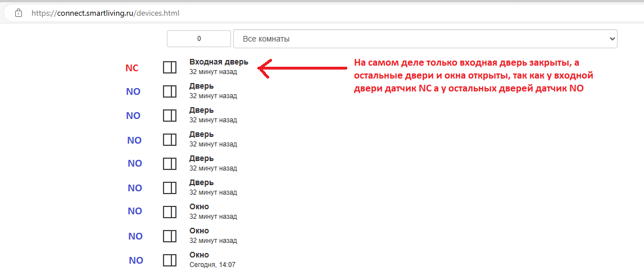Click the Входная дверь sensor icon
Image resolution: width=644 pixels, height=276 pixels.
point(170,67)
